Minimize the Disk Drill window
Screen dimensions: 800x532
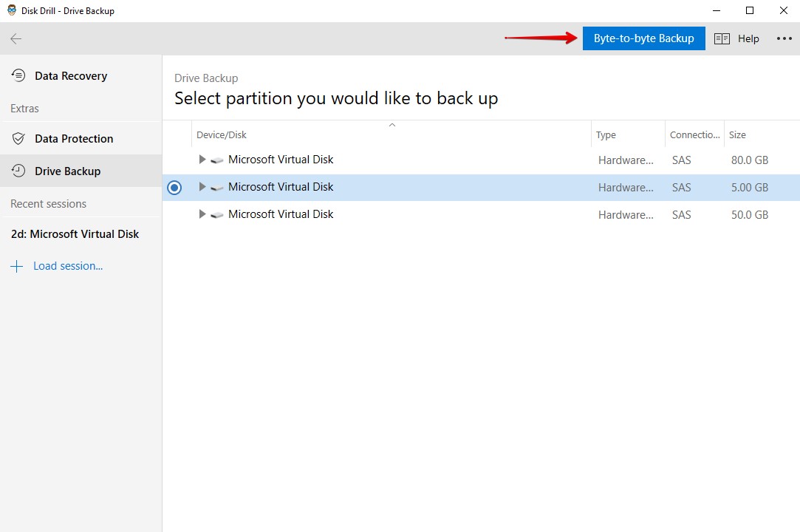[x=717, y=10]
